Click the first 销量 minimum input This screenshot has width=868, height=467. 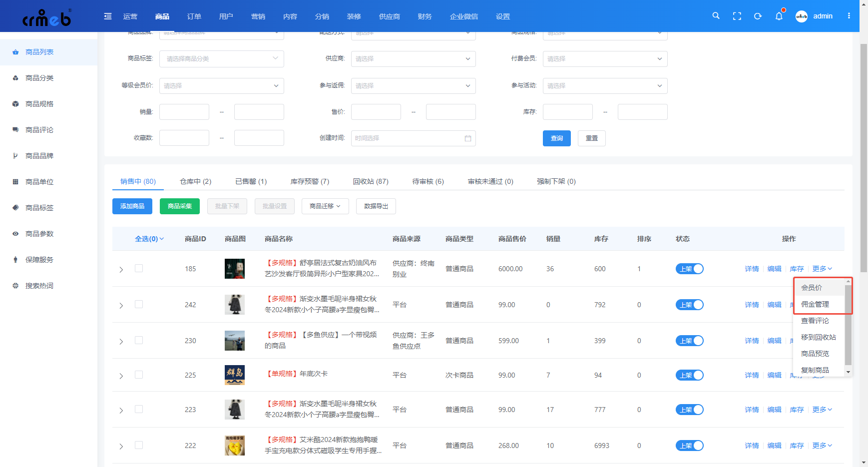pos(184,112)
